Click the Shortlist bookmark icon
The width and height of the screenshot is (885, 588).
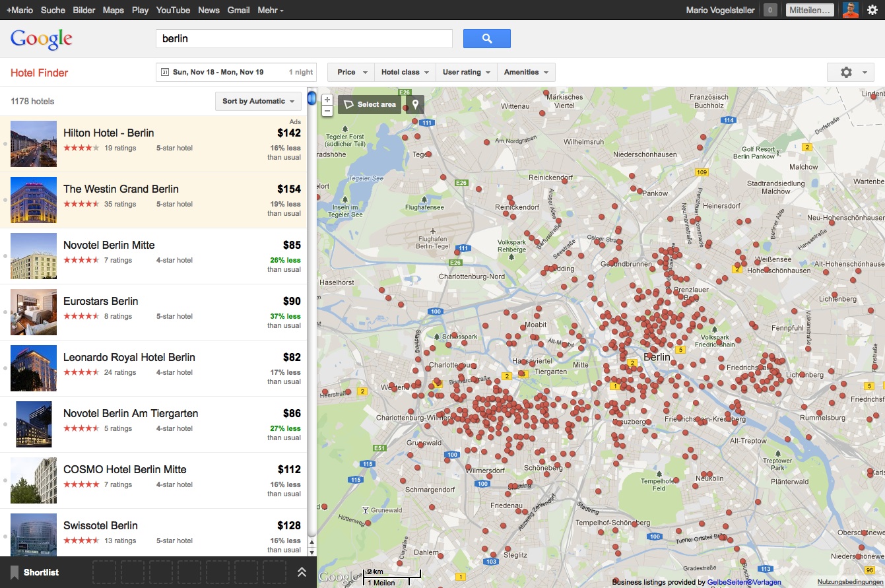(x=15, y=572)
